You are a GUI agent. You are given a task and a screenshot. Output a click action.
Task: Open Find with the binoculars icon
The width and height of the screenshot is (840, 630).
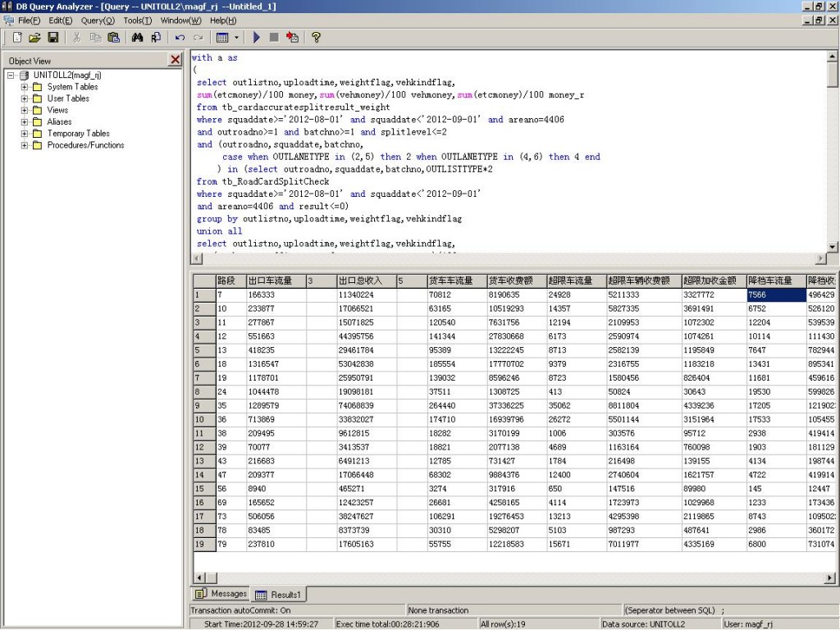tap(138, 38)
